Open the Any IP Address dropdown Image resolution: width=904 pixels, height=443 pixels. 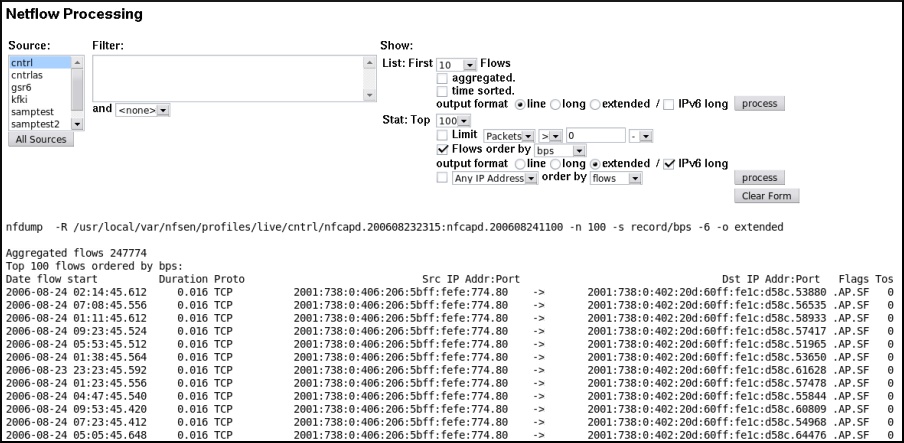pos(495,178)
